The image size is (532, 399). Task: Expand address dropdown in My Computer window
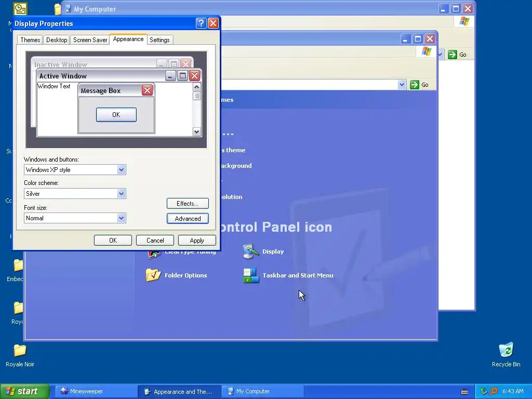point(441,55)
